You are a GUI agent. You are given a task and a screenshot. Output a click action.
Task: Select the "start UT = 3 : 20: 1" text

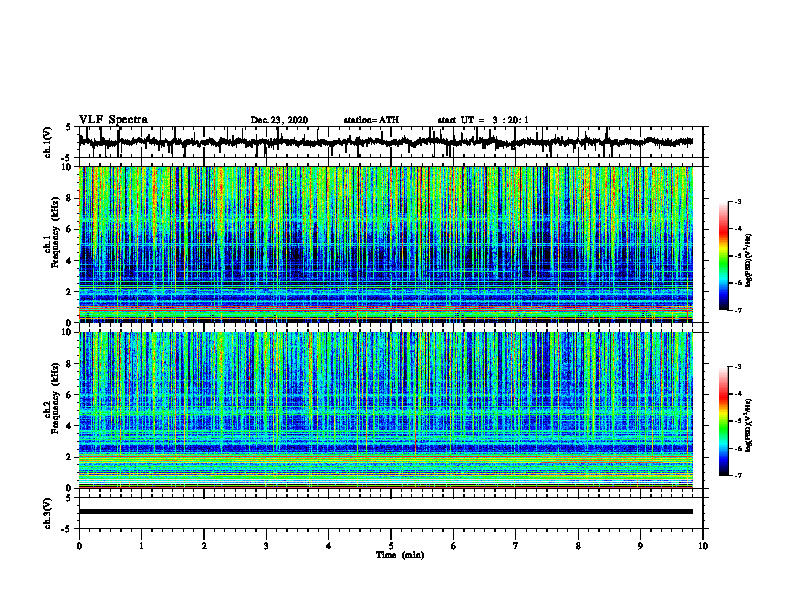(483, 120)
